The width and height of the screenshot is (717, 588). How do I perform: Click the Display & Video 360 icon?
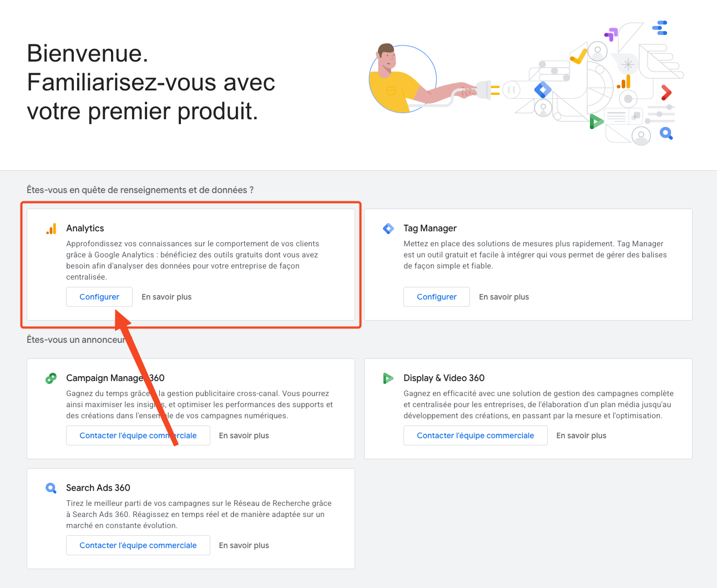click(388, 378)
